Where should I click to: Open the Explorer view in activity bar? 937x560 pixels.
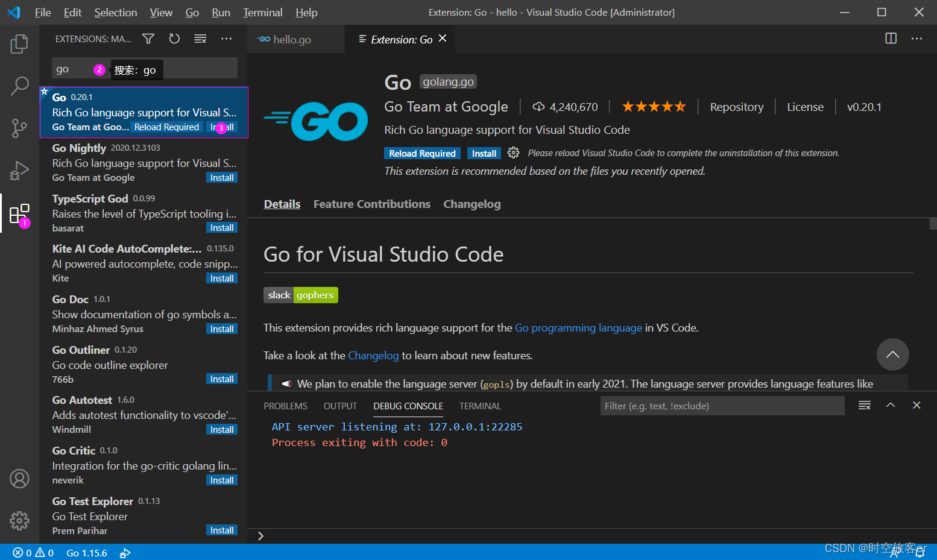point(19,44)
